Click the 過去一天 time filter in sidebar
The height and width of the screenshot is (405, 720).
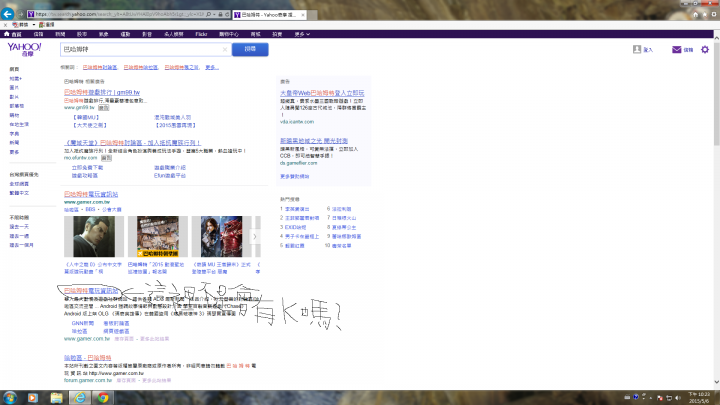[x=19, y=227]
